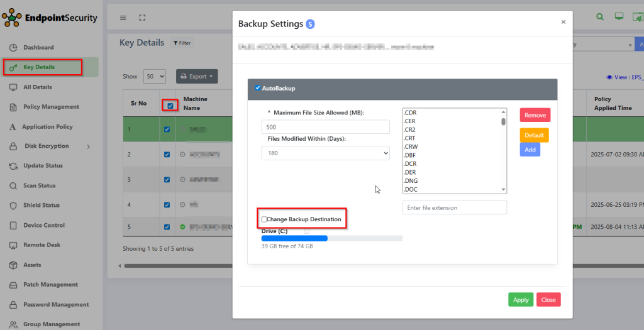Viewport: 644px width, 330px height.
Task: Click the Remote Desk icon
Action: pyautogui.click(x=13, y=245)
